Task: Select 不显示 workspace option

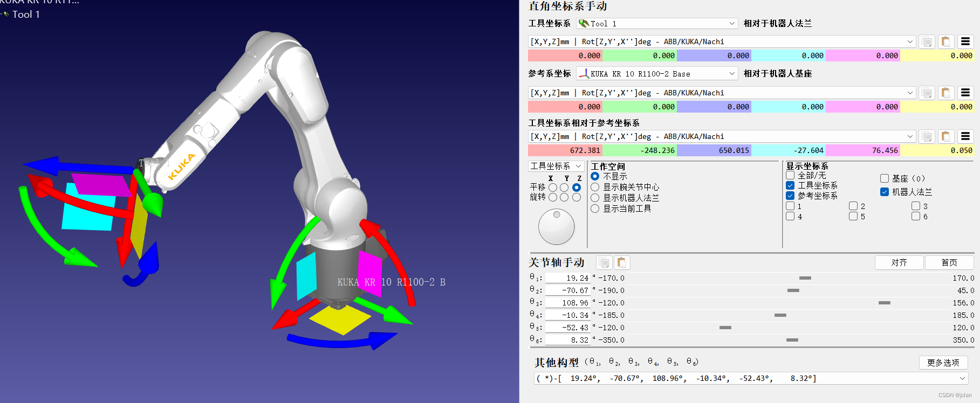Action: (595, 176)
